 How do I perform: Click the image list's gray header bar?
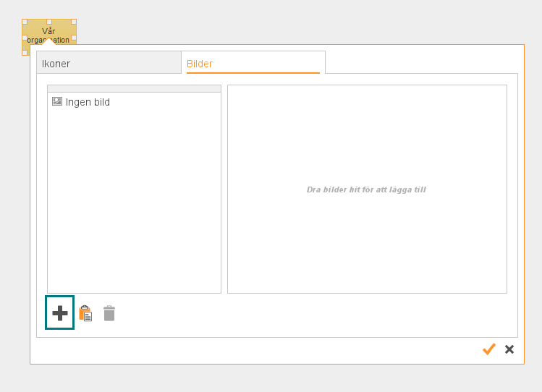[134, 89]
